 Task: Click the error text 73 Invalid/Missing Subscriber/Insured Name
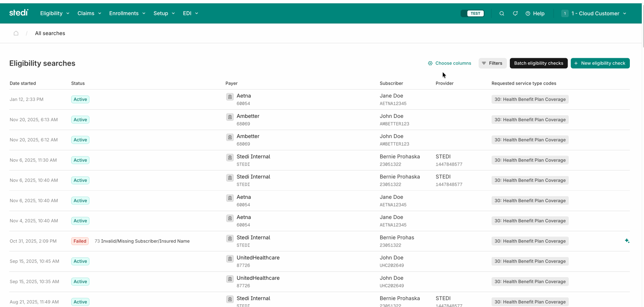pos(142,241)
